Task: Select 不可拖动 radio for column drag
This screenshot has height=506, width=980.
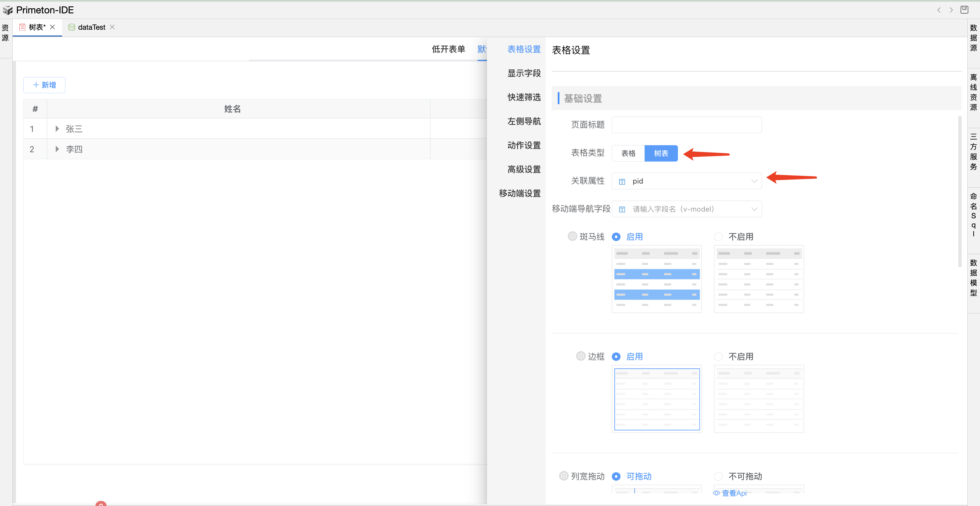Action: click(718, 477)
